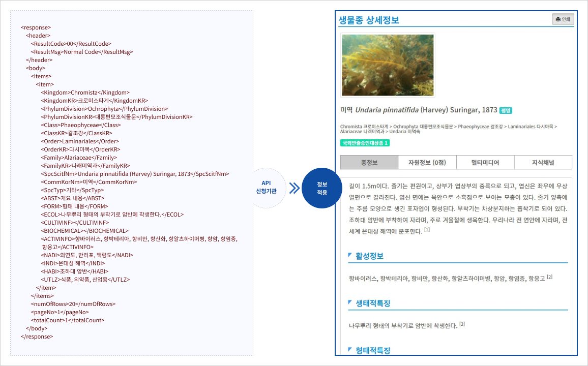Click the 생물종 상세정보 page title
Image resolution: width=588 pixels, height=366 pixels.
tap(369, 20)
